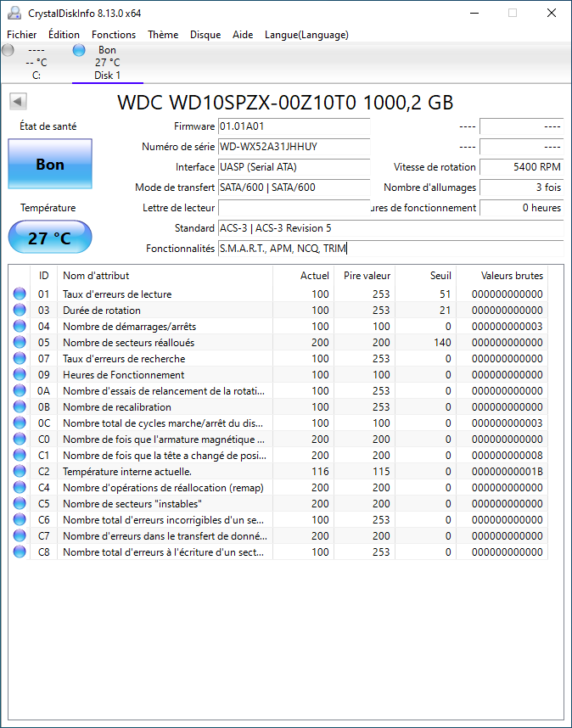Click the 5400 RPM rotation speed field
Viewport: 572px width, 728px height.
pyautogui.click(x=521, y=167)
